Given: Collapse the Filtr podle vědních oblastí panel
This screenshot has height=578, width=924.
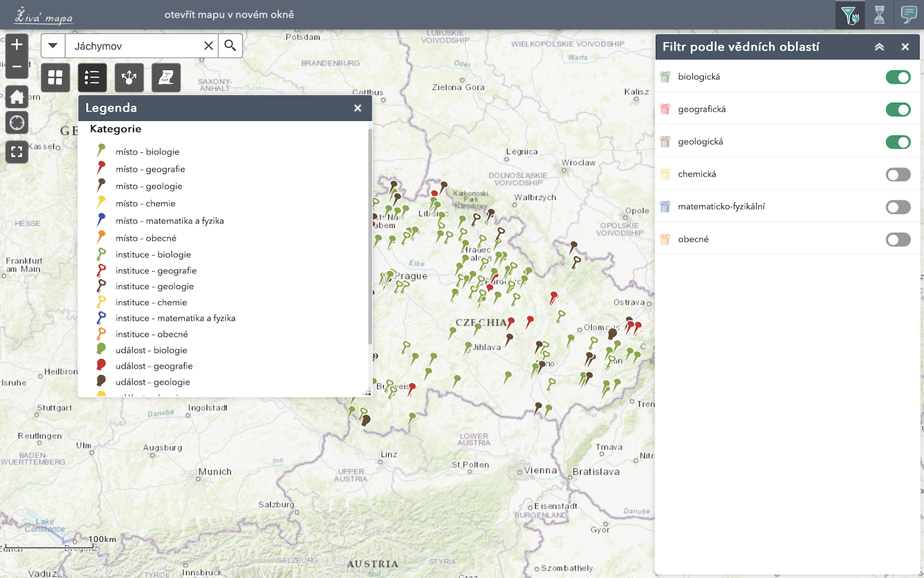Looking at the screenshot, I should [879, 47].
